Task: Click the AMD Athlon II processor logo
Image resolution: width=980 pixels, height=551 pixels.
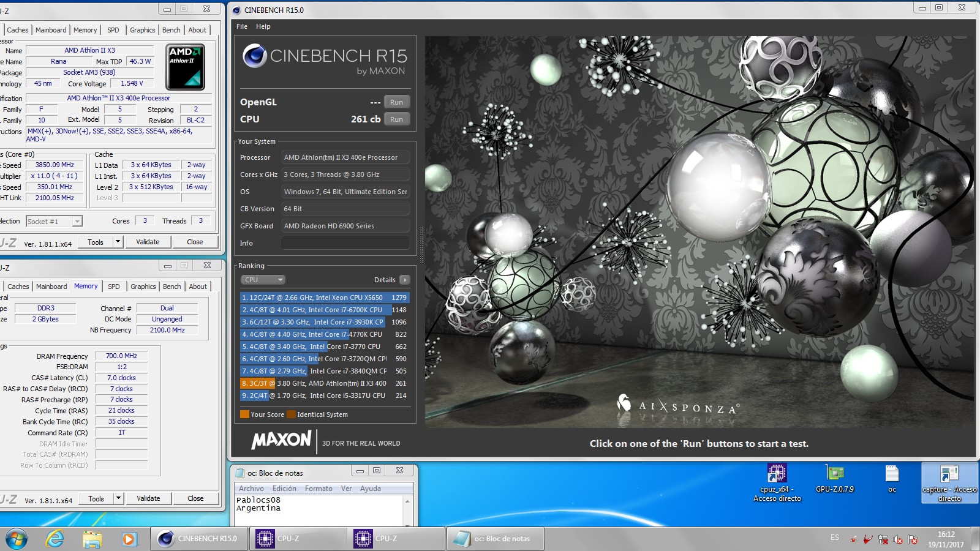Action: [186, 67]
